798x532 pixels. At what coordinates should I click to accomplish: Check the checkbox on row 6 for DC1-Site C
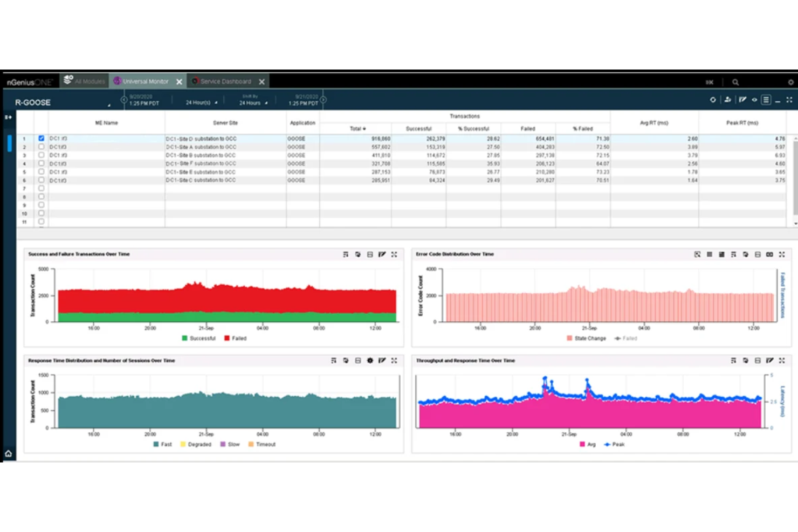[41, 180]
